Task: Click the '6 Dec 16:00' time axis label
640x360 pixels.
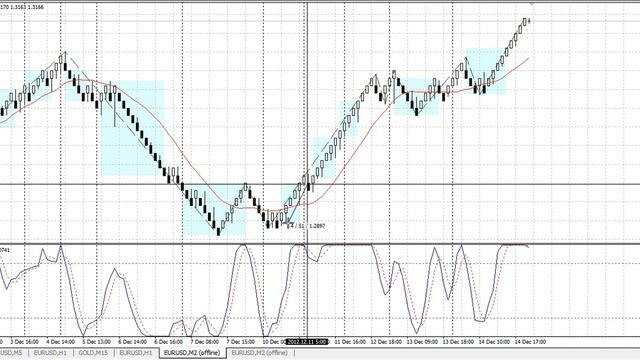Action: coord(169,342)
